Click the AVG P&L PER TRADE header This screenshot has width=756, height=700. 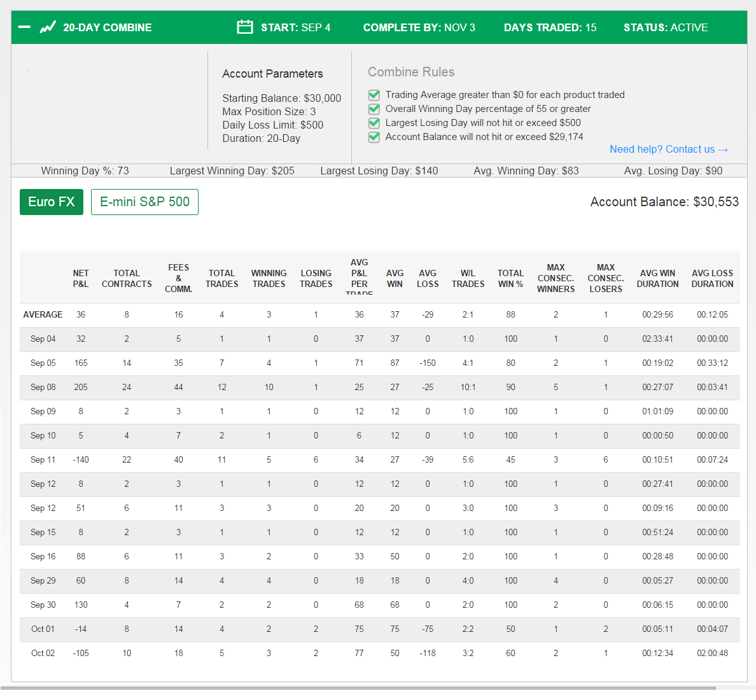coord(359,277)
